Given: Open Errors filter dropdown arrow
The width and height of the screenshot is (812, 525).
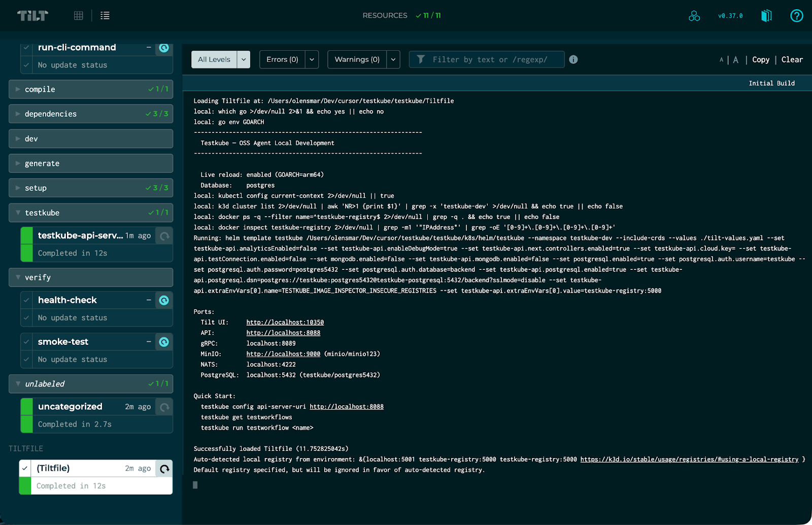Looking at the screenshot, I should pos(312,59).
